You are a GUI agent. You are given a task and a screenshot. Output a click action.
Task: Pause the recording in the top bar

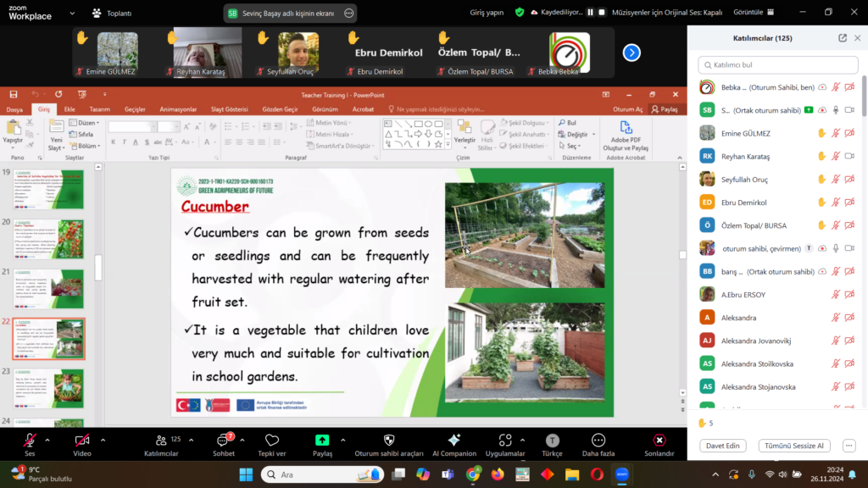[x=590, y=13]
